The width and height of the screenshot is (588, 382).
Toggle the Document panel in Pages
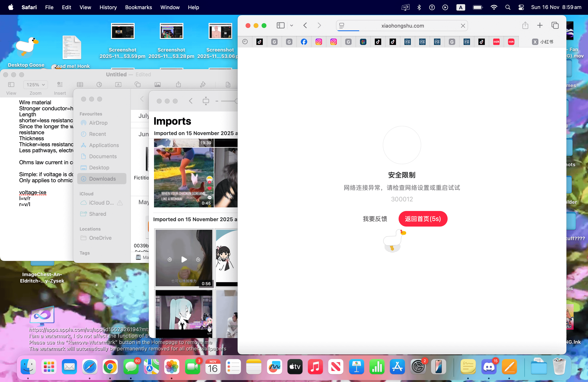tap(228, 85)
